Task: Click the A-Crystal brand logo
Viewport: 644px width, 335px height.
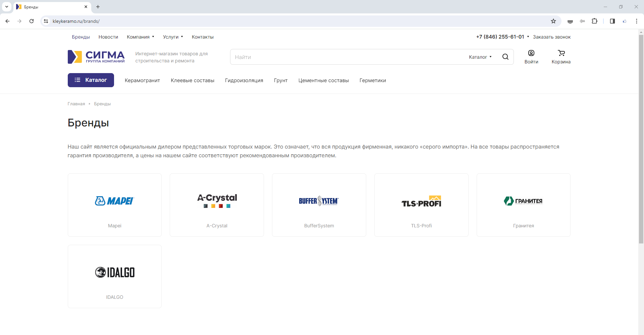Action: [217, 201]
